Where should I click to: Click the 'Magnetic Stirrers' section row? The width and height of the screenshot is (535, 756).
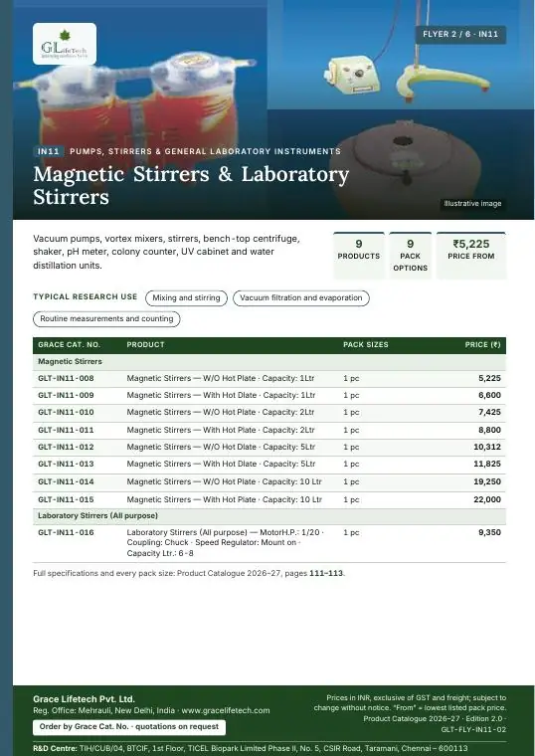(269, 362)
